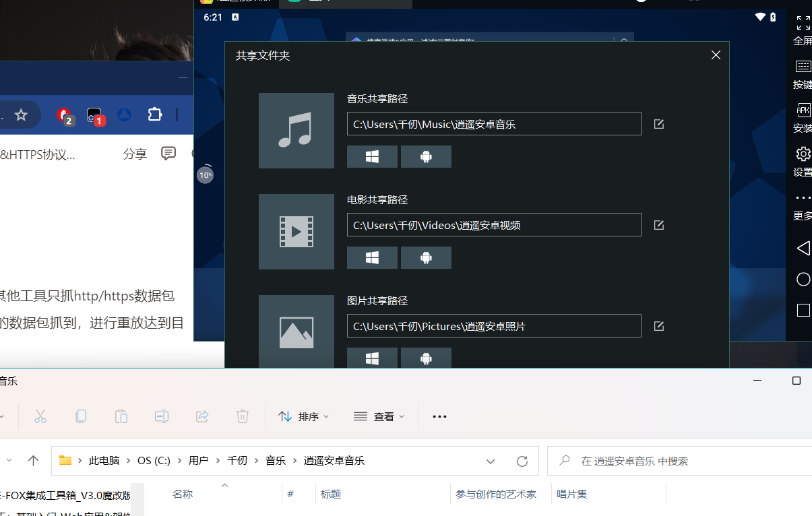Screen dimensions: 812x516
Task: Open music folder in Android button
Action: click(426, 156)
